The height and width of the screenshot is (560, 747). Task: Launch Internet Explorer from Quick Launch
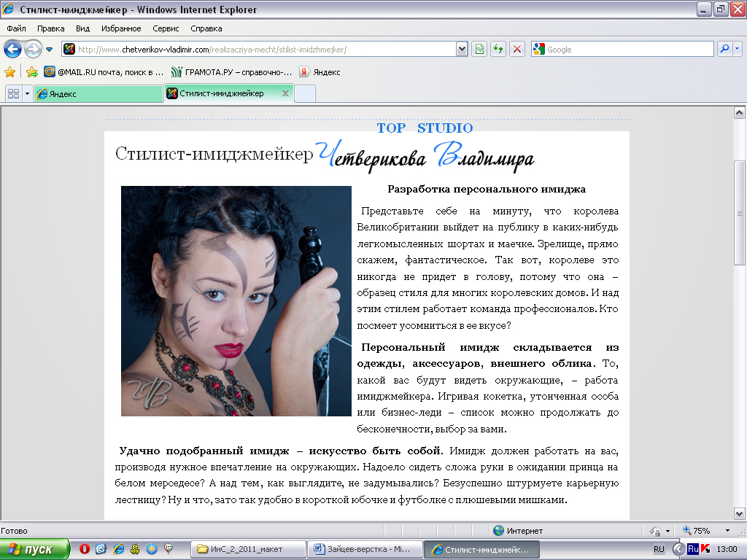(x=117, y=548)
